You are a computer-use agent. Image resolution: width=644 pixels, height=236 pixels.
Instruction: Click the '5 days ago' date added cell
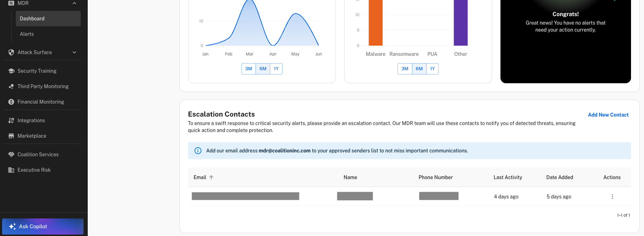click(559, 197)
